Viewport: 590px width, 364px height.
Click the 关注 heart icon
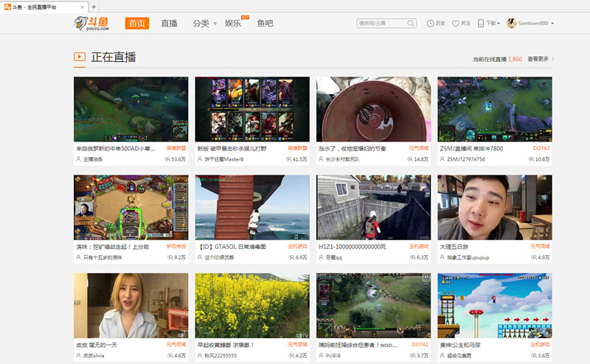[455, 24]
